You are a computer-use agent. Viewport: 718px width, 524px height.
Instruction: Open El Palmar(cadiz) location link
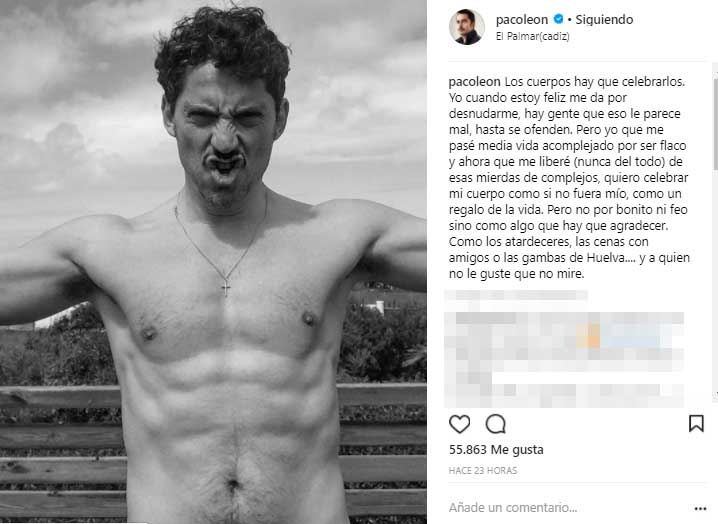point(533,36)
